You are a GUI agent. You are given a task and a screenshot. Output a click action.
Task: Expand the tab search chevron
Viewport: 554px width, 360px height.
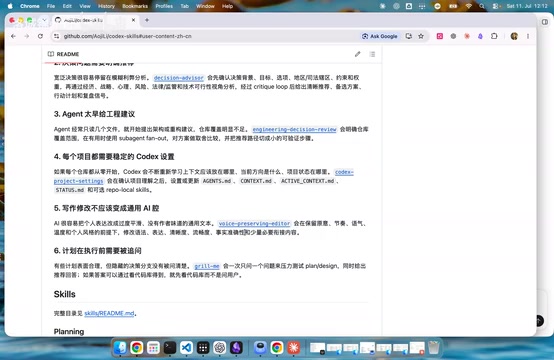[44, 20]
